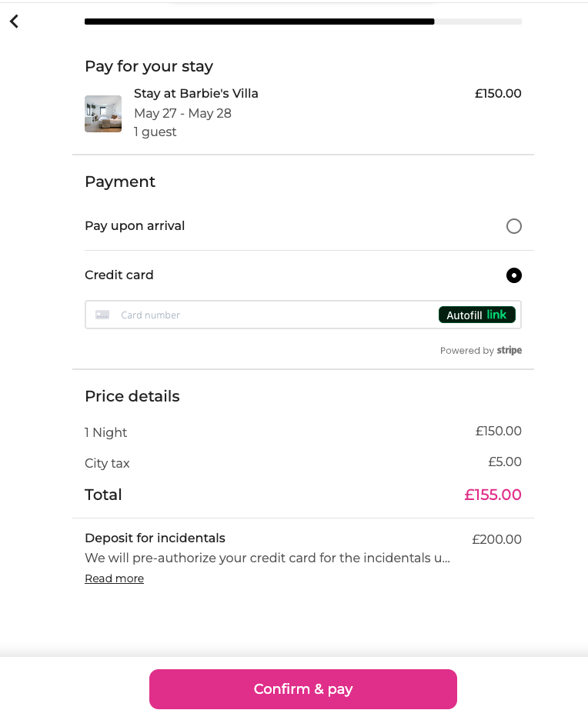Select the Pay upon arrival radio button
Viewport: 588px width, 720px height.
(514, 226)
